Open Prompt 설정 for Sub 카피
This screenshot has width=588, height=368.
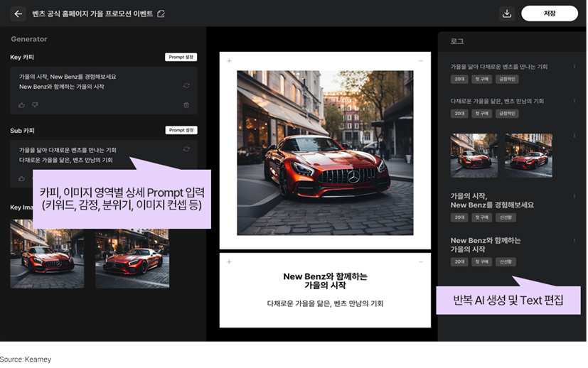tap(181, 130)
